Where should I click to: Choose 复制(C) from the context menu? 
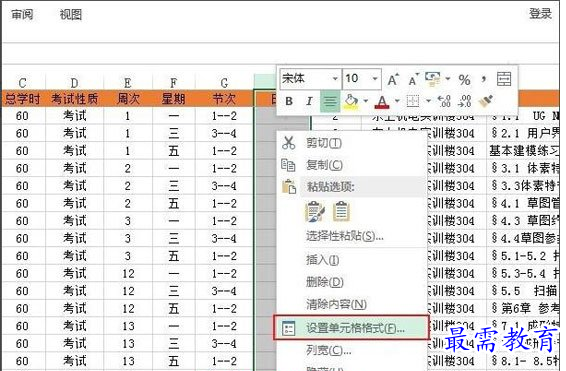click(x=324, y=165)
